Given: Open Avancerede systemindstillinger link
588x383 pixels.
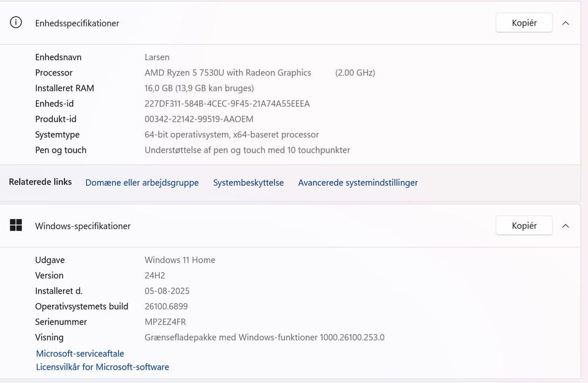Looking at the screenshot, I should point(358,183).
